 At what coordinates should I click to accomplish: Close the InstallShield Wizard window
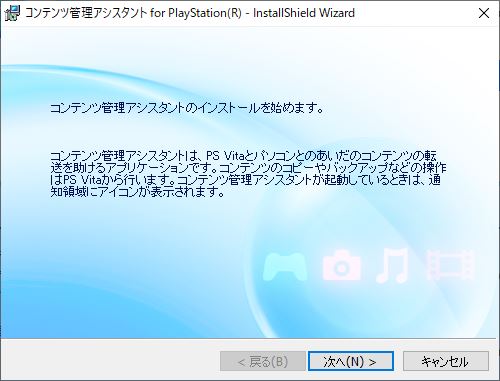[484, 13]
